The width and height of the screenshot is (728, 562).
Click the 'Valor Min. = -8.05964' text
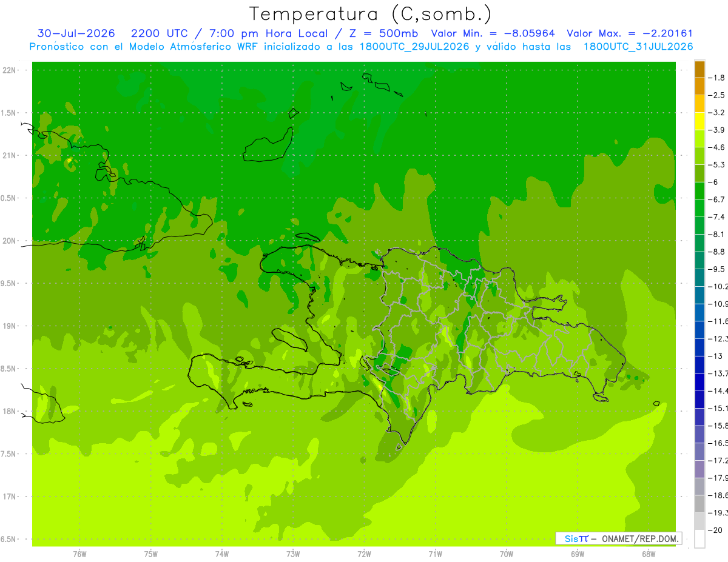[x=493, y=33]
